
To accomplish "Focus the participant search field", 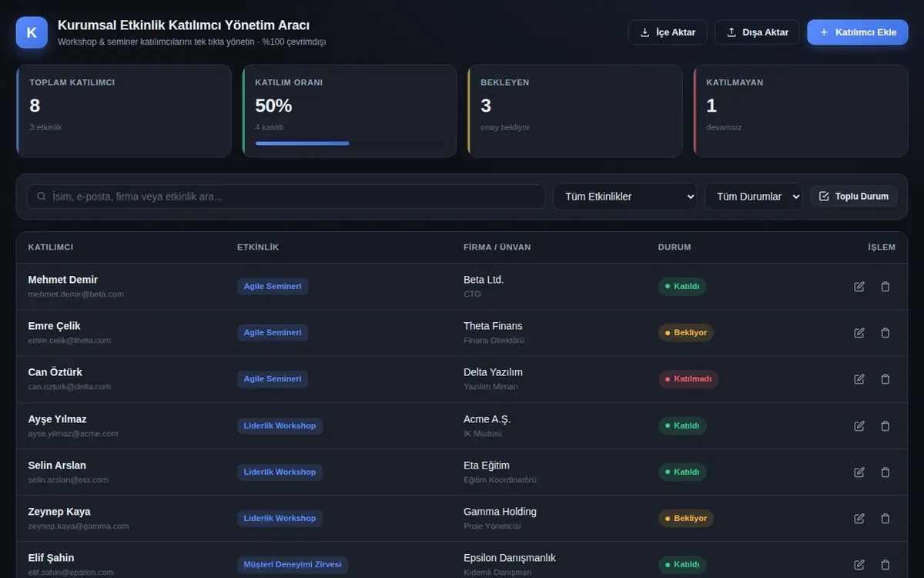I will [286, 197].
